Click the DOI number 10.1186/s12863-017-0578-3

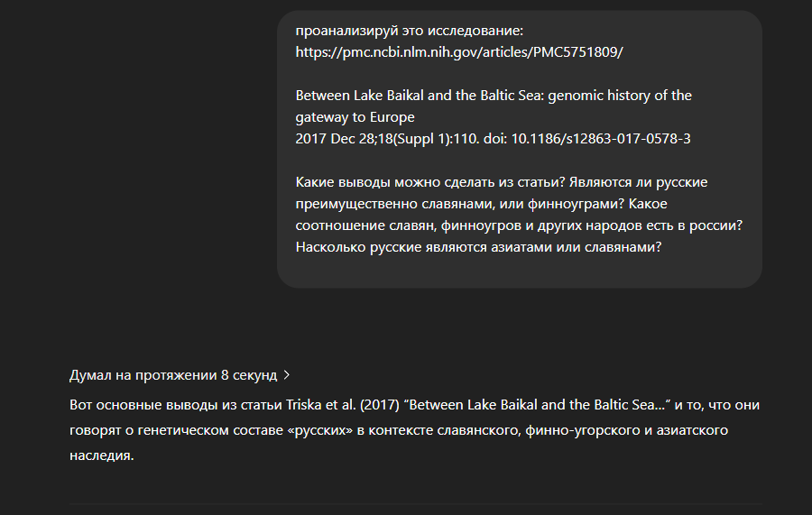(606, 138)
